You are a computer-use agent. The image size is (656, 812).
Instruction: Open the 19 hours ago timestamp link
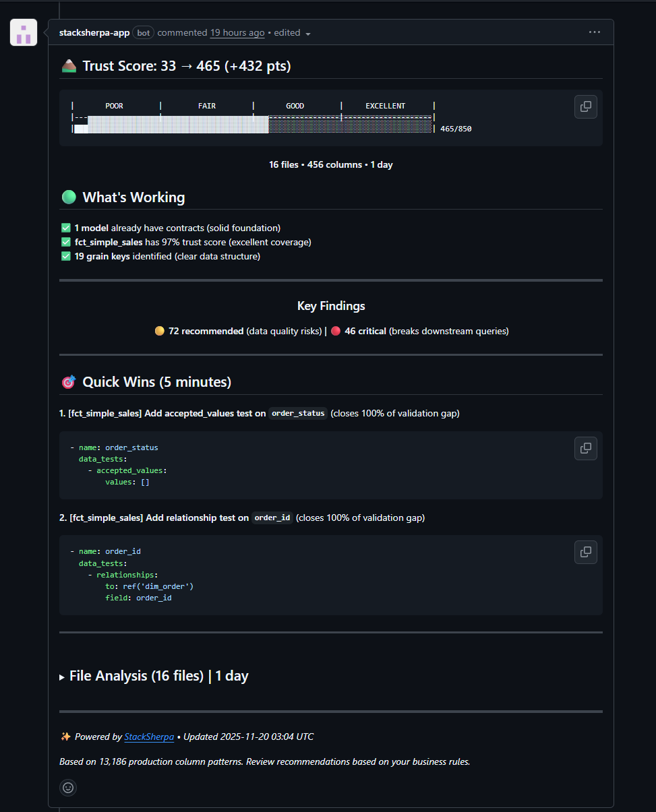[x=237, y=32]
